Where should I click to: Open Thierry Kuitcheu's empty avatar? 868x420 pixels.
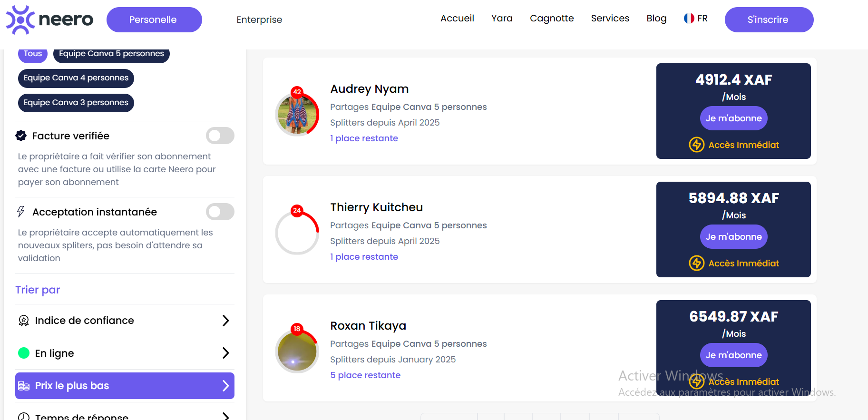pos(297,233)
